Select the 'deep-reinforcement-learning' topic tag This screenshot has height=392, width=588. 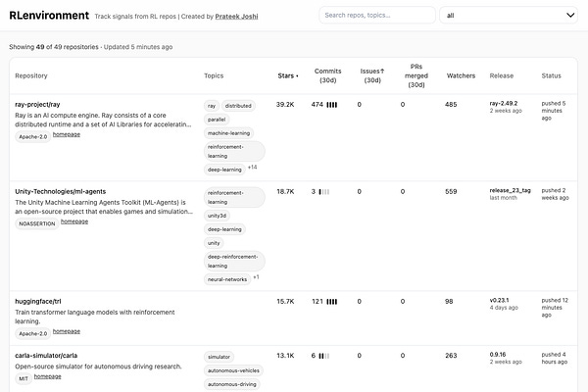234,261
